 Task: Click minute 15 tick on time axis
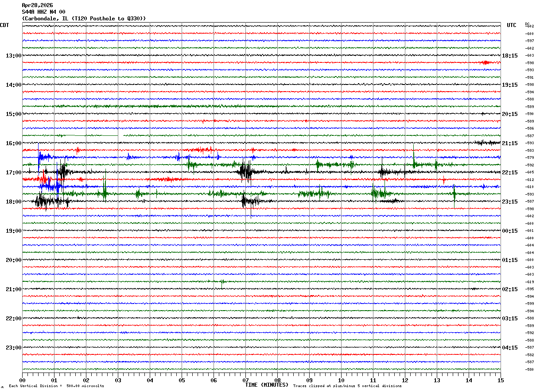click(x=501, y=380)
